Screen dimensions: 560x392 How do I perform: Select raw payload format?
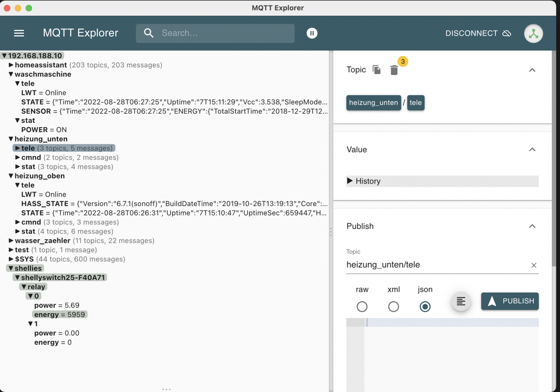pyautogui.click(x=362, y=307)
